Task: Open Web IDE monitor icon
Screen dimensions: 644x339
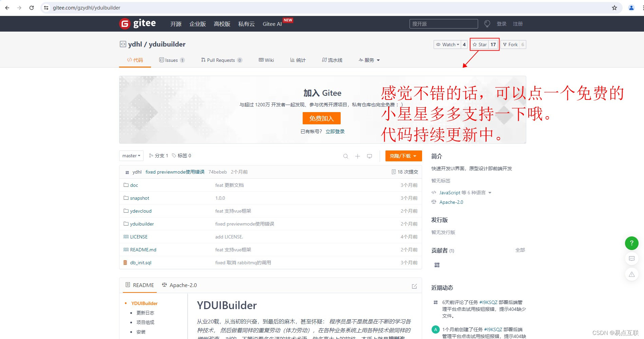Action: [370, 156]
